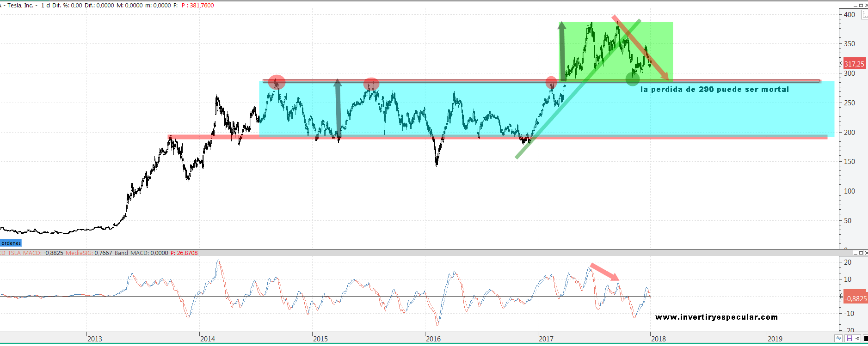Click the red arrow on the MACD panel
Screen dimensions: 868x346
coord(604,272)
